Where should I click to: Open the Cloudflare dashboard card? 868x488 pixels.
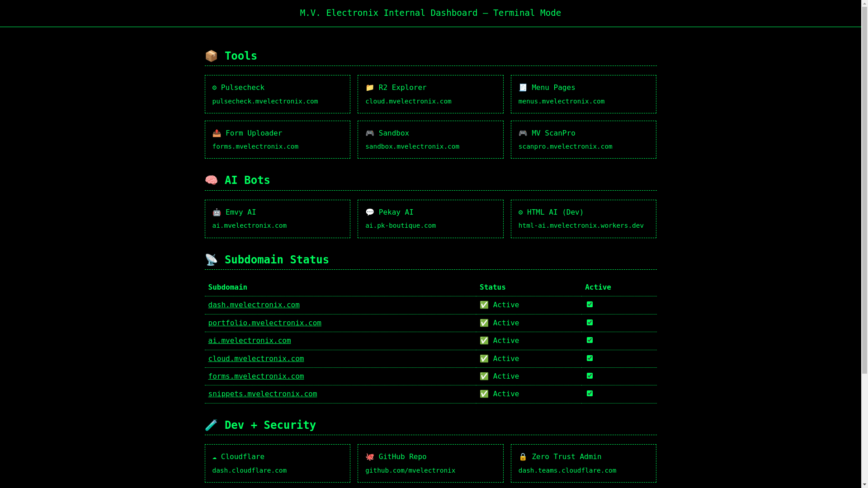[x=277, y=463]
